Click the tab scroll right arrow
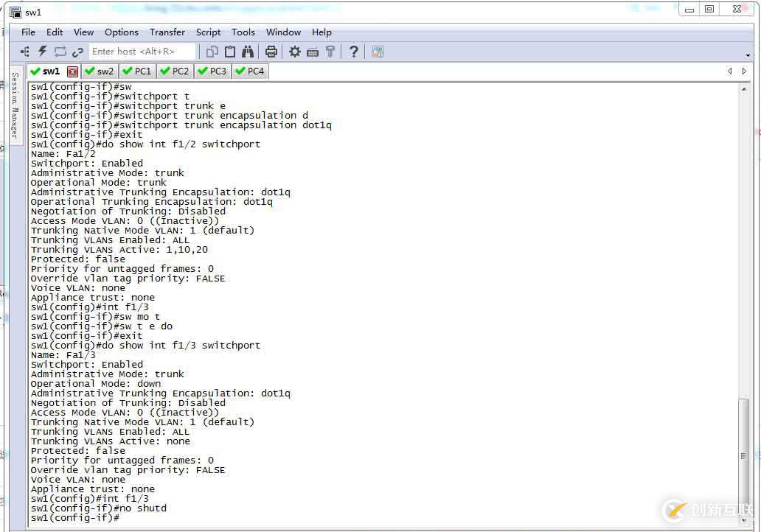Image resolution: width=761 pixels, height=532 pixels. [x=744, y=71]
